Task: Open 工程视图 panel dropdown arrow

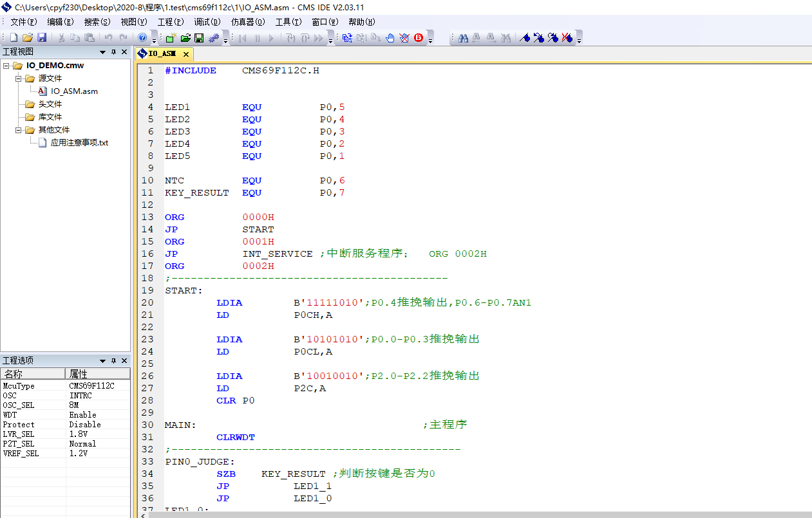Action: click(102, 52)
